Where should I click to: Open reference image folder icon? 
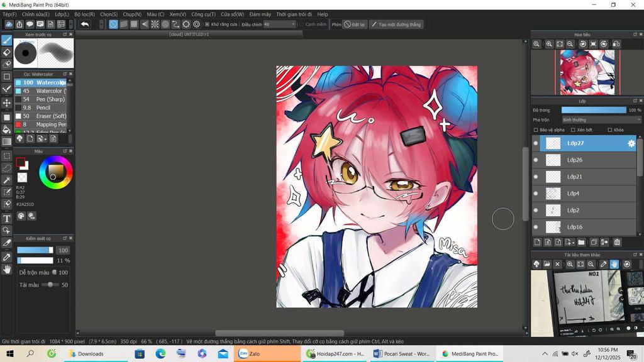click(x=547, y=265)
